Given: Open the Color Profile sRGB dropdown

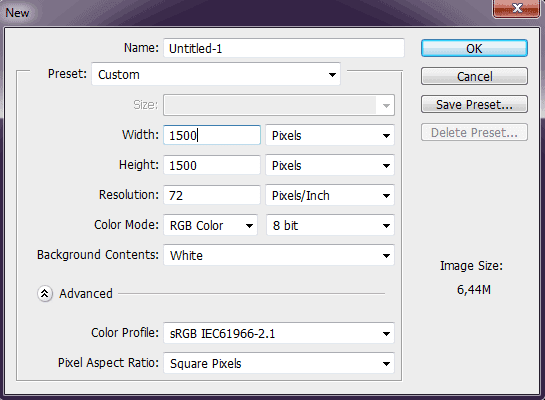Looking at the screenshot, I should [x=279, y=333].
